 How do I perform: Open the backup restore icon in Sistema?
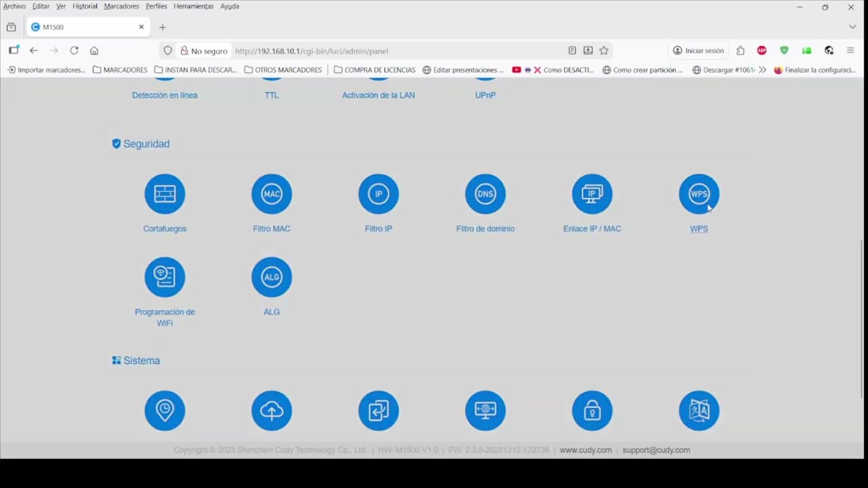pyautogui.click(x=378, y=411)
